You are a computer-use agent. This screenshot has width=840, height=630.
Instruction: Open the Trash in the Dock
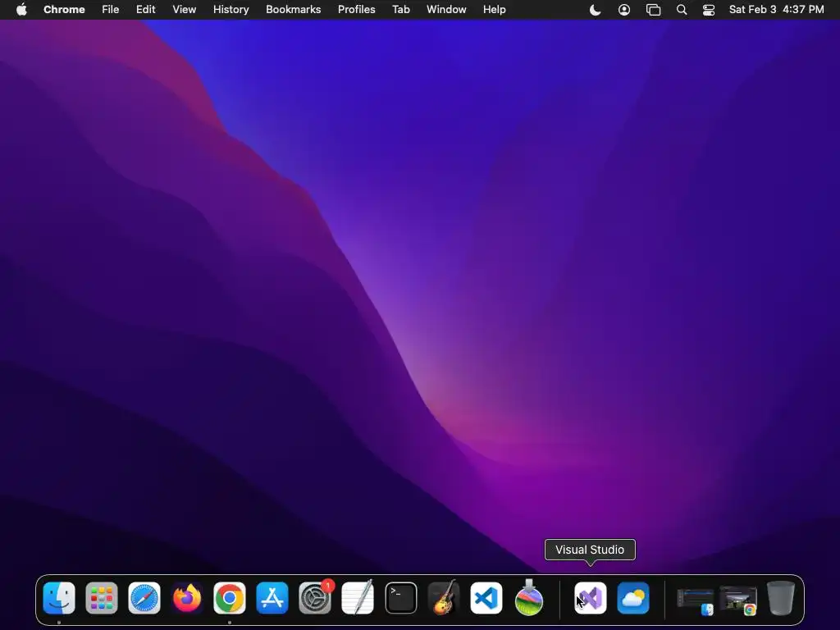(781, 598)
